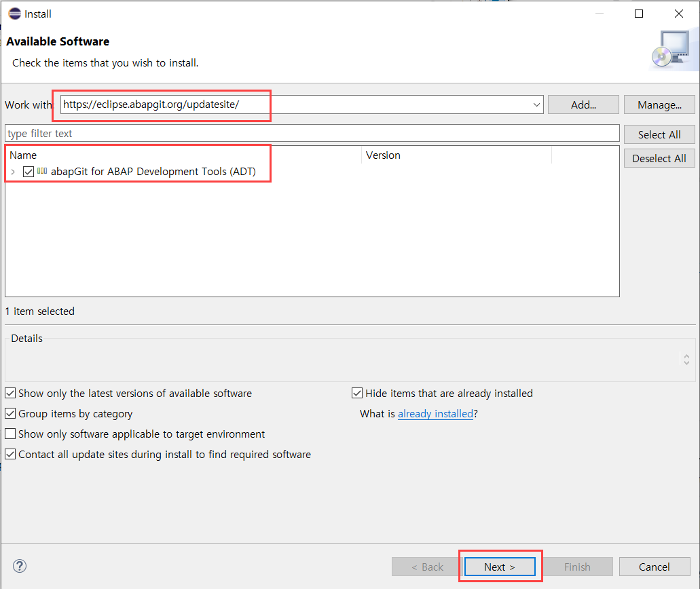Viewport: 700px width, 589px height.
Task: Toggle Hide items that are already installed
Action: (357, 393)
